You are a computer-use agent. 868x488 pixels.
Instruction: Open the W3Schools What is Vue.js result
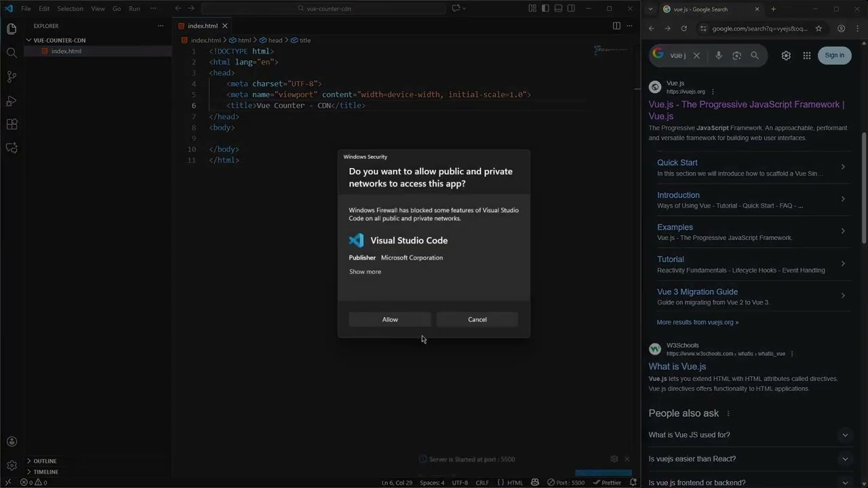click(677, 367)
